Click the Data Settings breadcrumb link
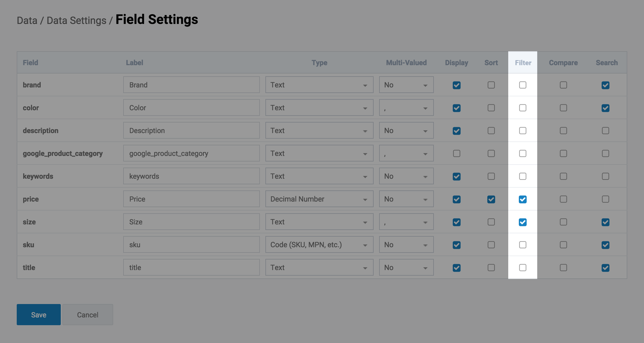The image size is (644, 343). click(x=76, y=21)
